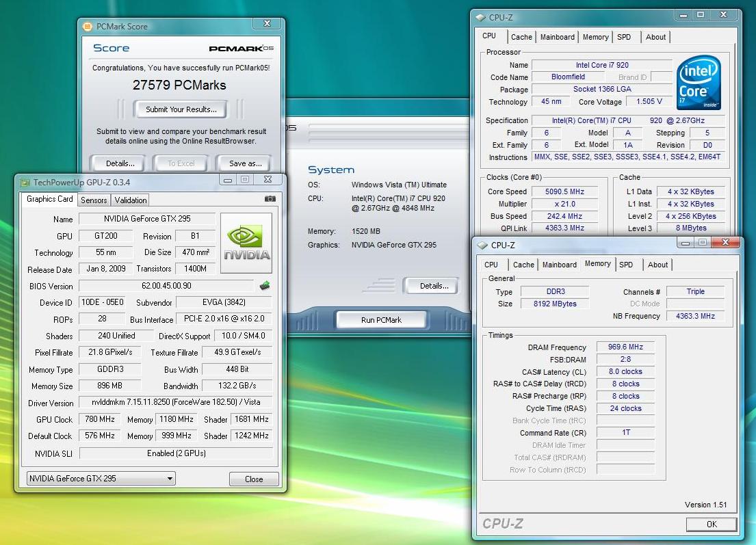The width and height of the screenshot is (756, 545).
Task: Click the To Excel button in PCMark Score
Action: pyautogui.click(x=181, y=163)
